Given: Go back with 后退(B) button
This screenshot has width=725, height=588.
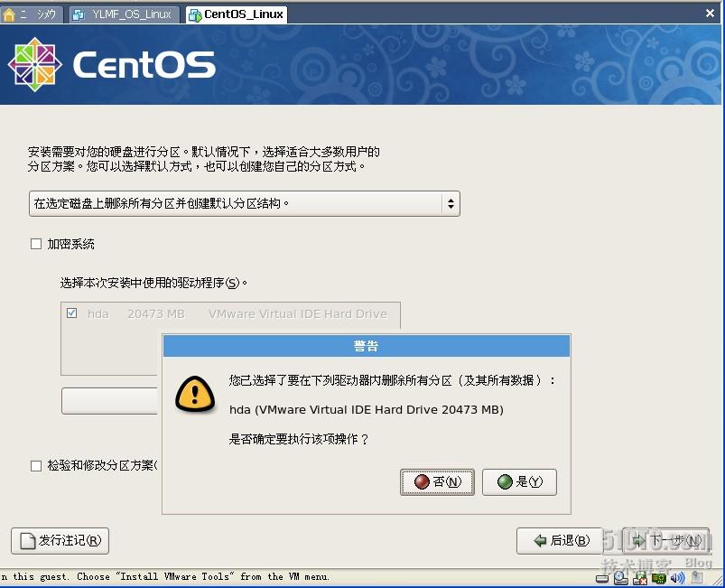Looking at the screenshot, I should click(x=560, y=541).
